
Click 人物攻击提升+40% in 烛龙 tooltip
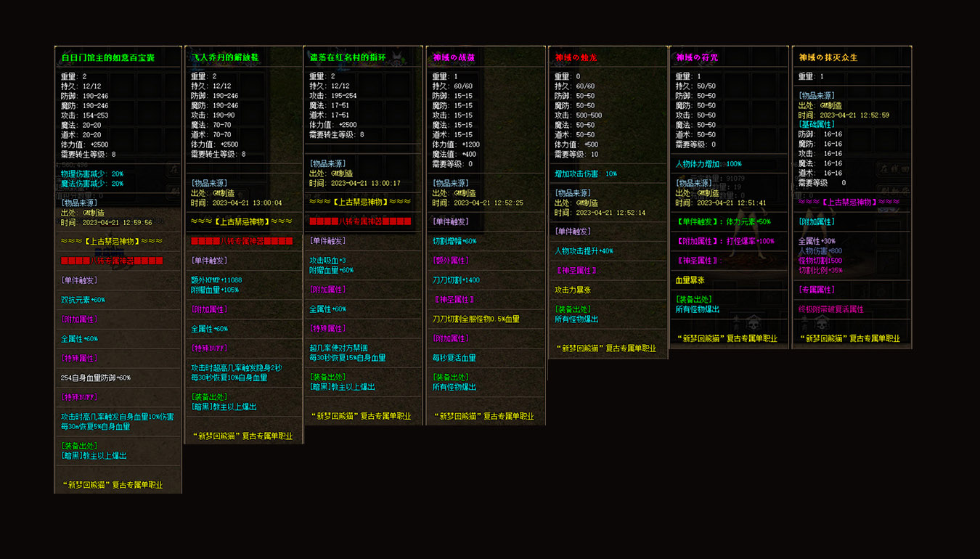(x=584, y=251)
